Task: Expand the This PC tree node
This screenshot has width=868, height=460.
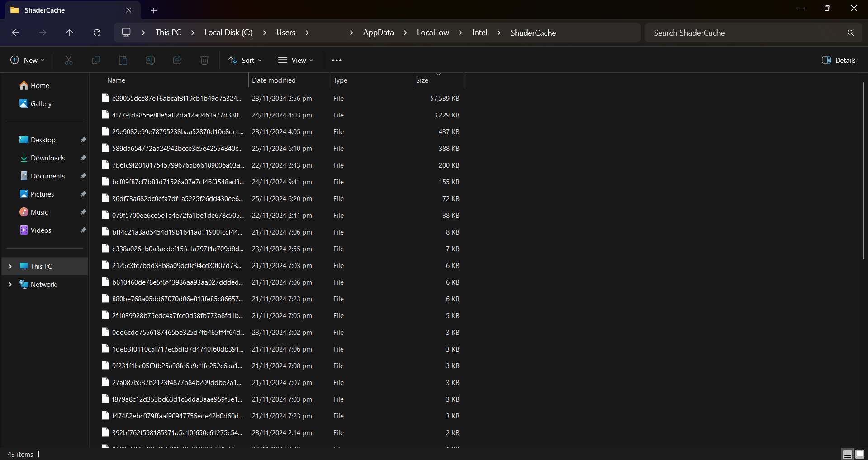Action: click(x=10, y=267)
